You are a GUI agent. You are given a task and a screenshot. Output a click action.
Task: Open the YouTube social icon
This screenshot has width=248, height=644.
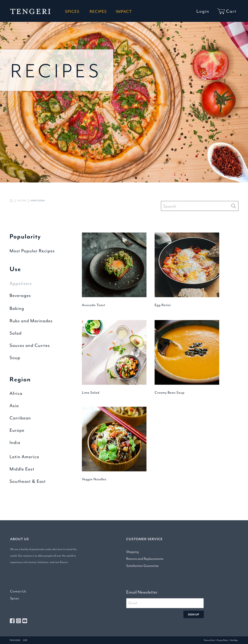pyautogui.click(x=25, y=621)
